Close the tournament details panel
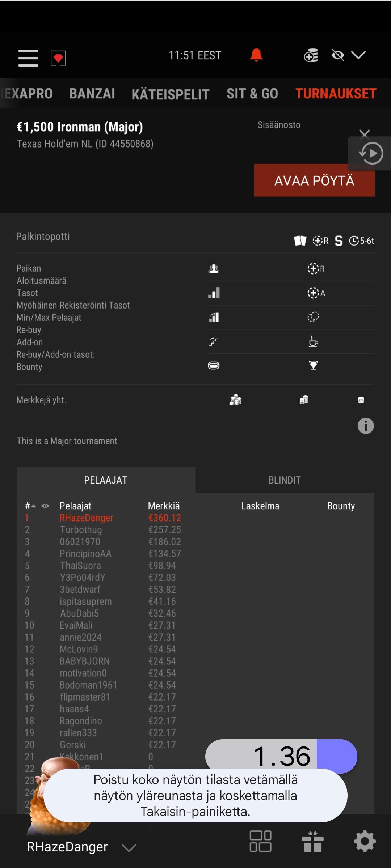The height and width of the screenshot is (868, 391). tap(365, 134)
